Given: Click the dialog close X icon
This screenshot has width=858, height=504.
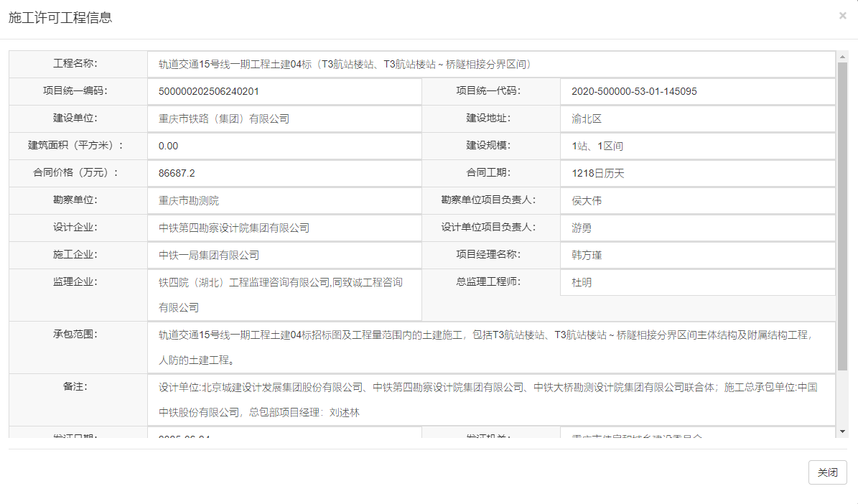Looking at the screenshot, I should coord(843,16).
